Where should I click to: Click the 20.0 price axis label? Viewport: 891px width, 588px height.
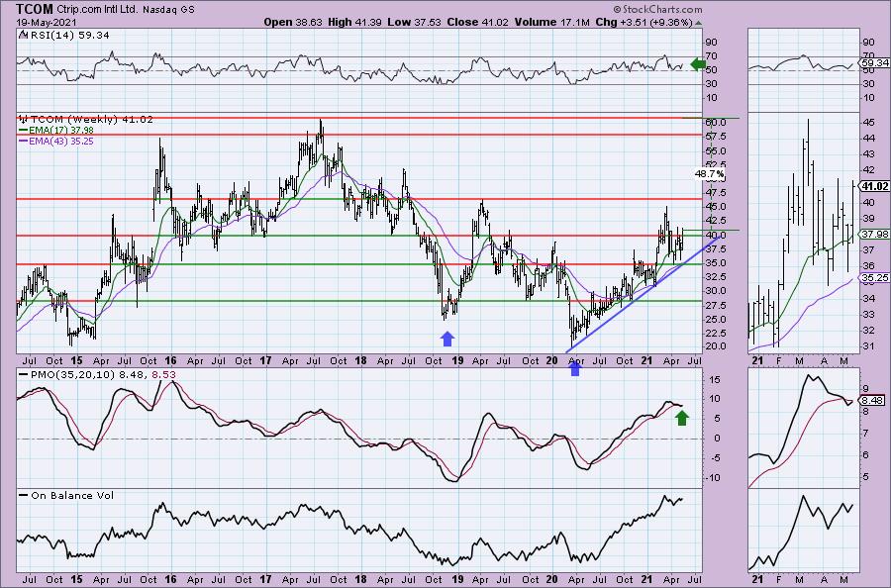[715, 346]
